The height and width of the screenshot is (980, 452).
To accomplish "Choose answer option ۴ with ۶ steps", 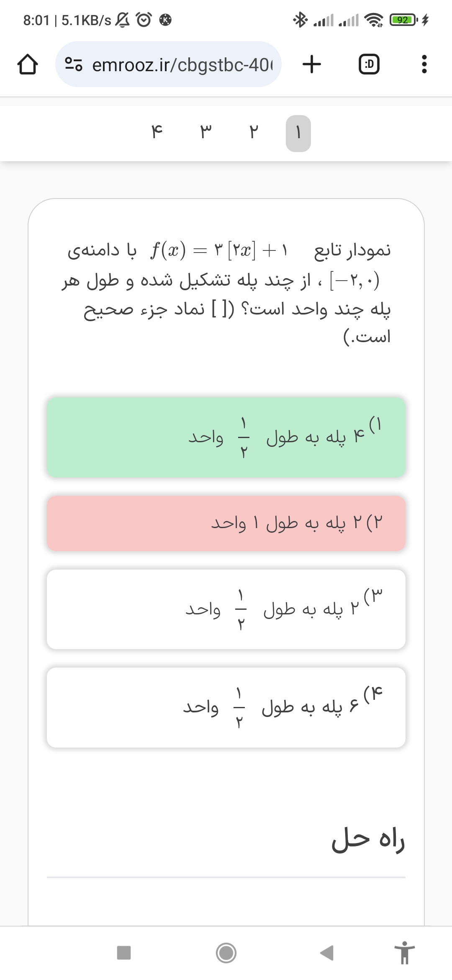I will click(x=226, y=707).
